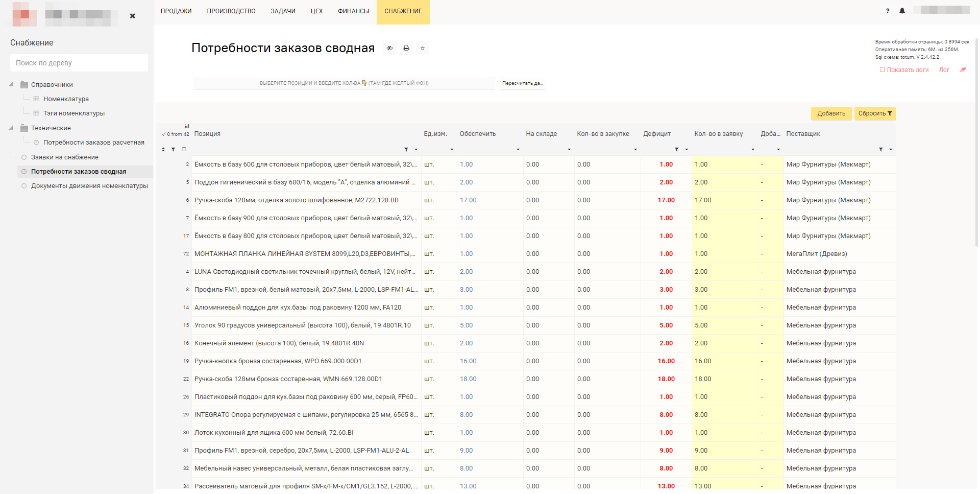The image size is (980, 494).
Task: Click the circle icon beside Документы движения номенклатуры
Action: (24, 186)
